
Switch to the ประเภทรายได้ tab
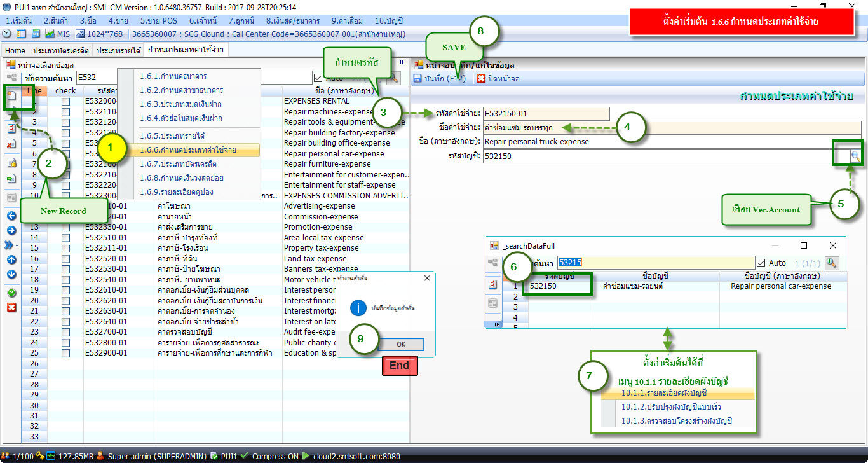[x=118, y=50]
